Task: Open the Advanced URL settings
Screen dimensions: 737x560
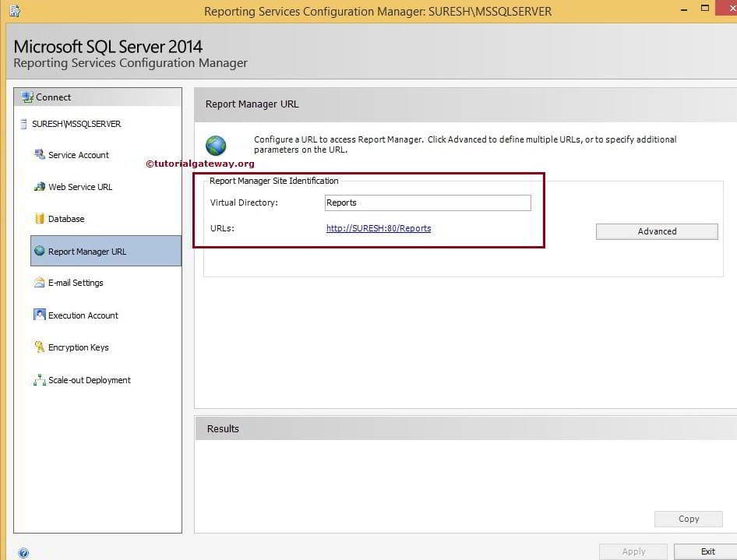Action: click(656, 231)
